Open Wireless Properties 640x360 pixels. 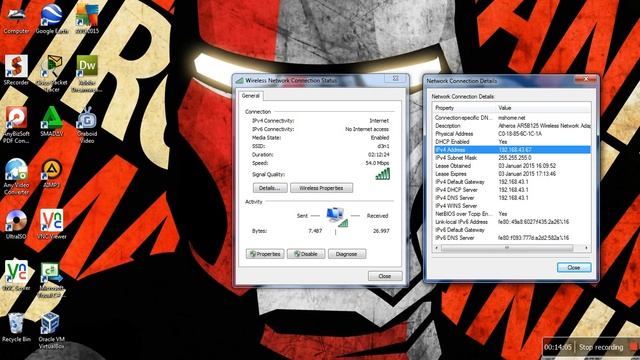click(x=321, y=188)
